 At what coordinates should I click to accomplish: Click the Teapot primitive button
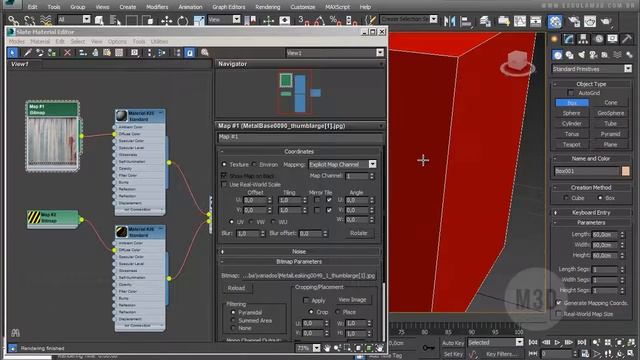571,144
